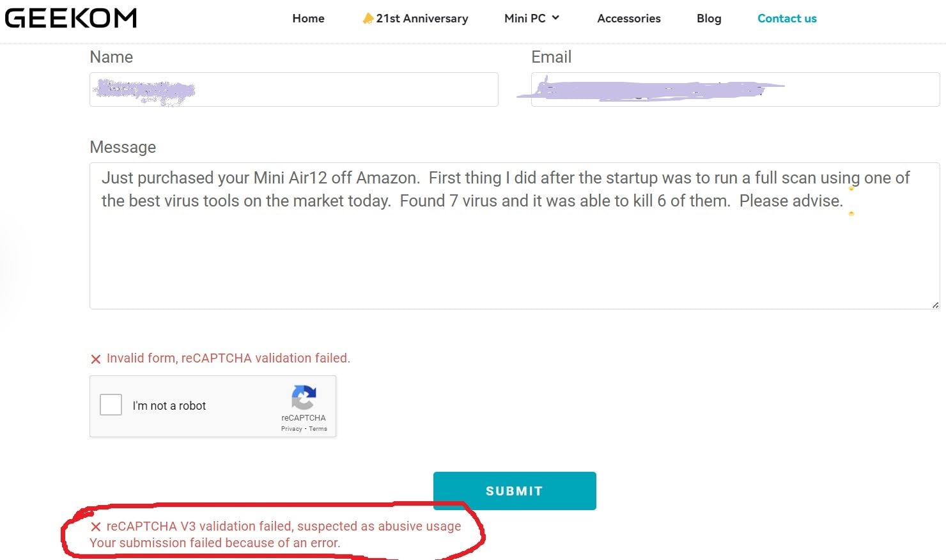Click the red X beside Invalid form error
Screen dimensions: 946x560
[96, 359]
